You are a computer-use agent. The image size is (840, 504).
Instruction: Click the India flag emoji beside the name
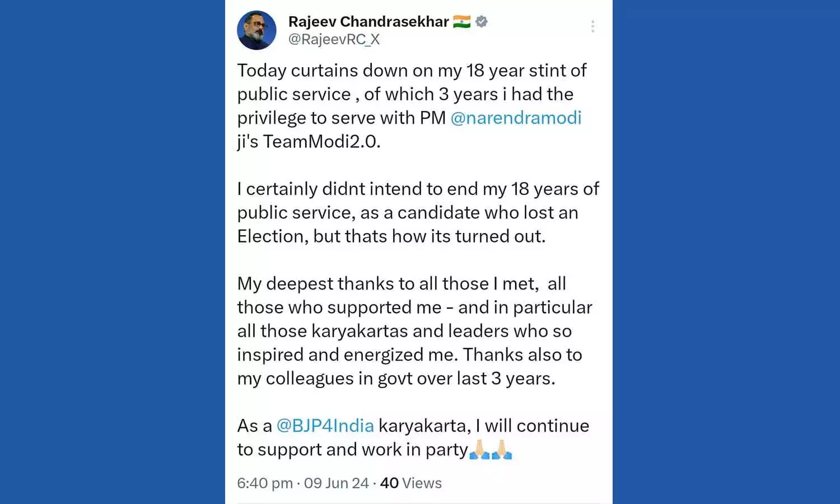(x=461, y=22)
